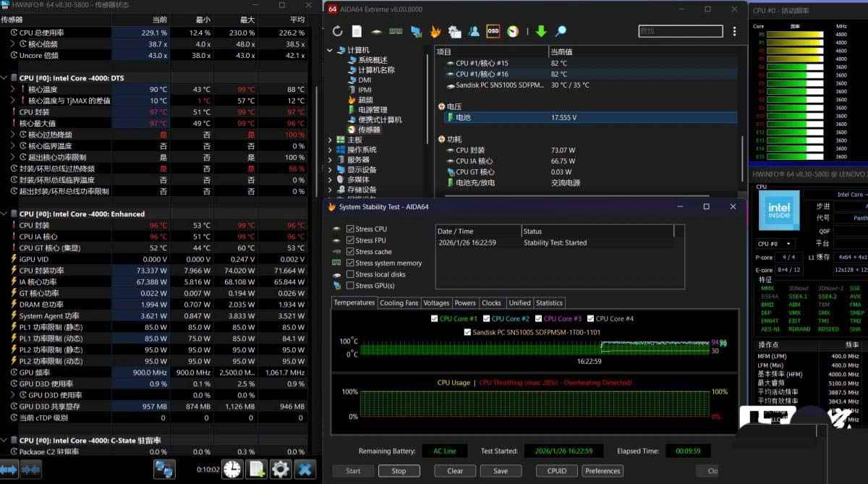
Task: Launch stability test via flame toolbar icon
Action: click(x=435, y=31)
